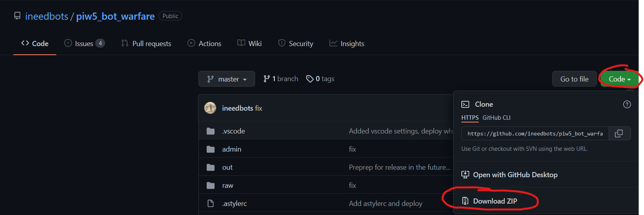Select the HTTPS clone tab

pos(470,118)
